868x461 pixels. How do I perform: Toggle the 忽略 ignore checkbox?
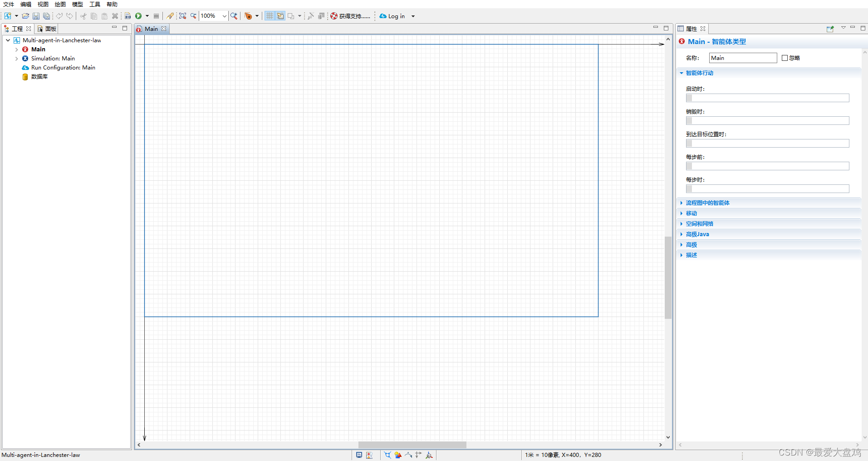[x=785, y=58]
